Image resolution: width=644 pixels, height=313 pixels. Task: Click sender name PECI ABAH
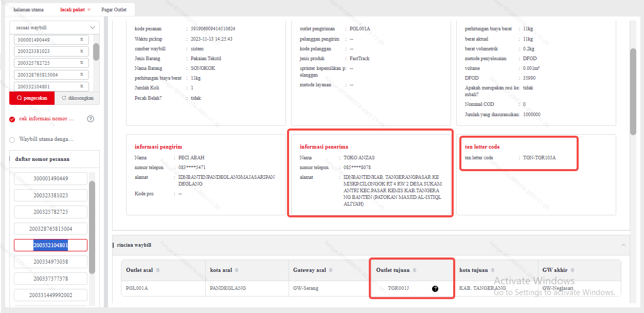(x=191, y=158)
